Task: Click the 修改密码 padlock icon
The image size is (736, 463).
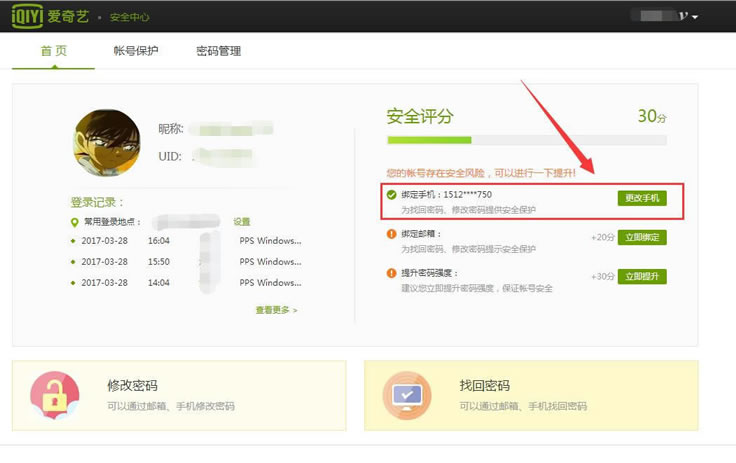Action: coord(55,395)
